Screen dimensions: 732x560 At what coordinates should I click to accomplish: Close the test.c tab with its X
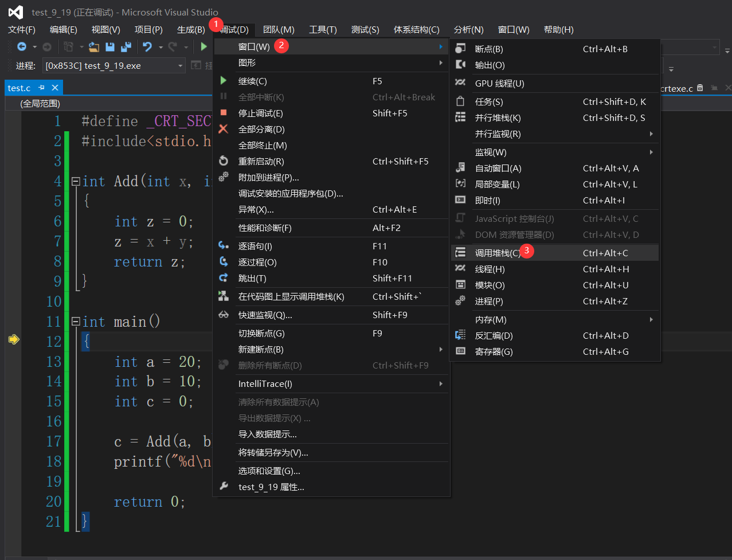click(x=55, y=88)
